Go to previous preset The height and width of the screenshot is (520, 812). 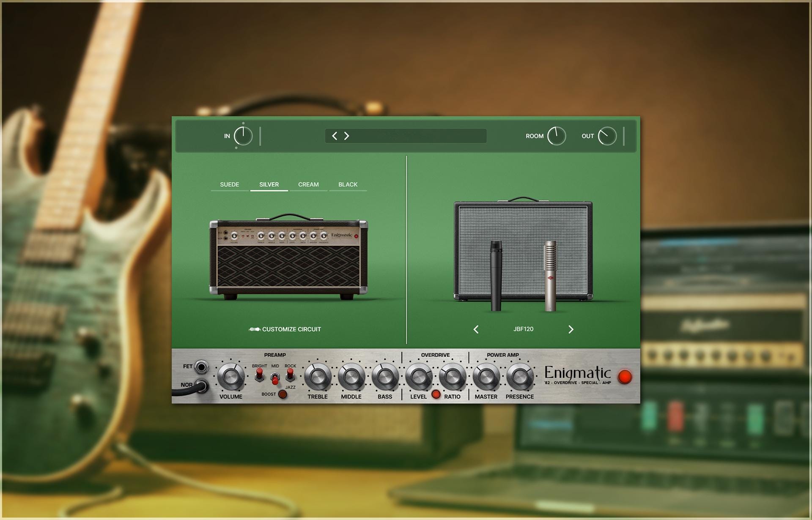(335, 136)
